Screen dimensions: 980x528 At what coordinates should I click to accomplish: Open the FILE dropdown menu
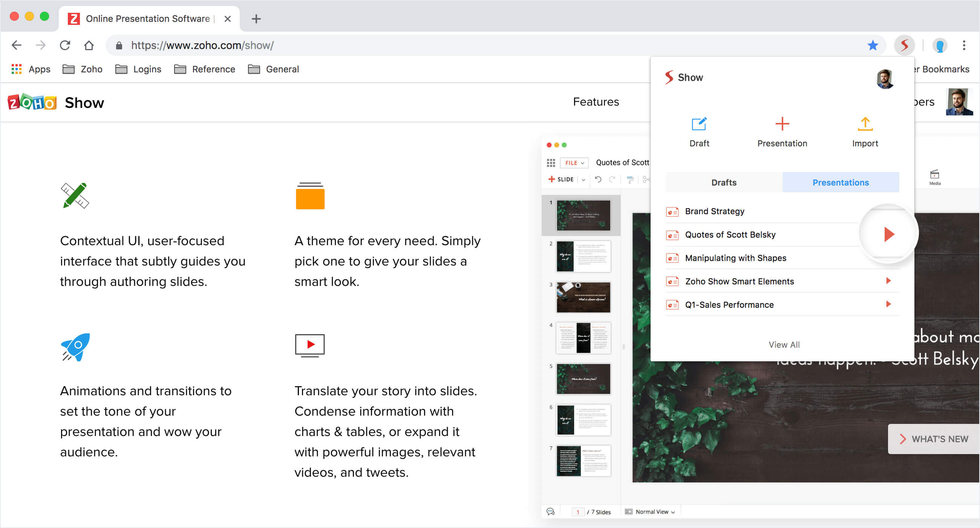point(574,163)
